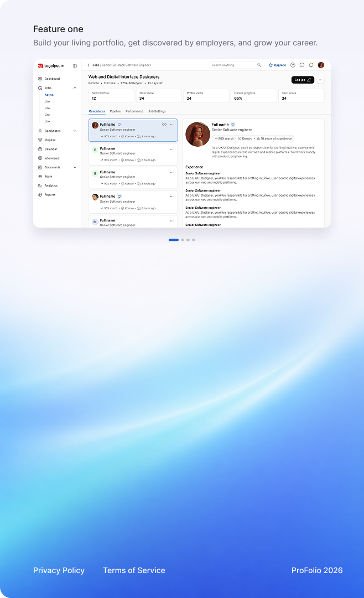Expand the Documents sidebar chevron

pos(75,167)
